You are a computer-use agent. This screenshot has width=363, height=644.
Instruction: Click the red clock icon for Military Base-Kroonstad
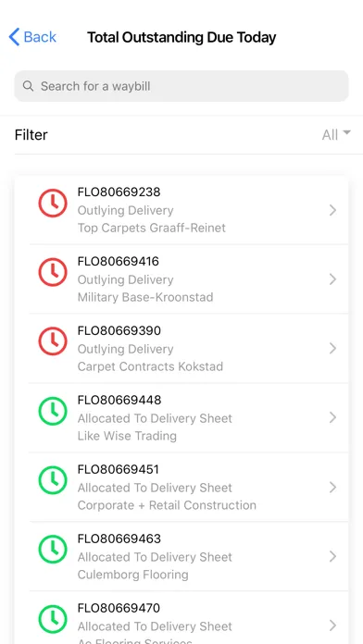(53, 272)
